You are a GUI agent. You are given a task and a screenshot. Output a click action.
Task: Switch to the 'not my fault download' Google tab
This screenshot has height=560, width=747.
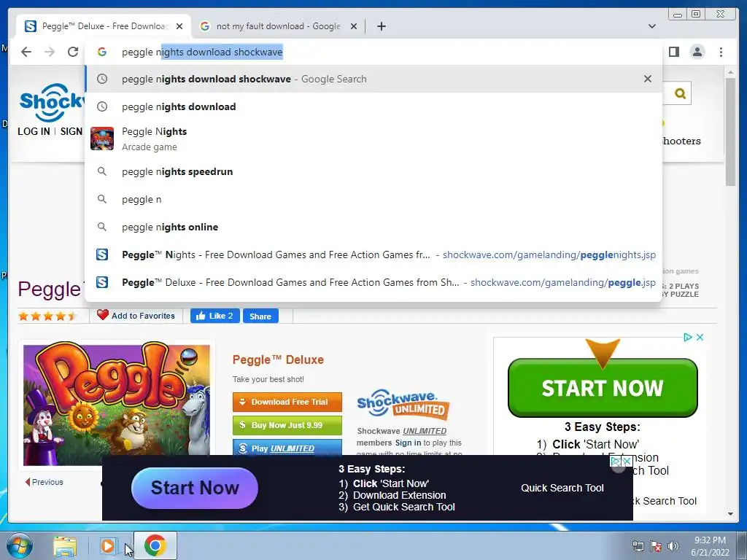pos(278,26)
